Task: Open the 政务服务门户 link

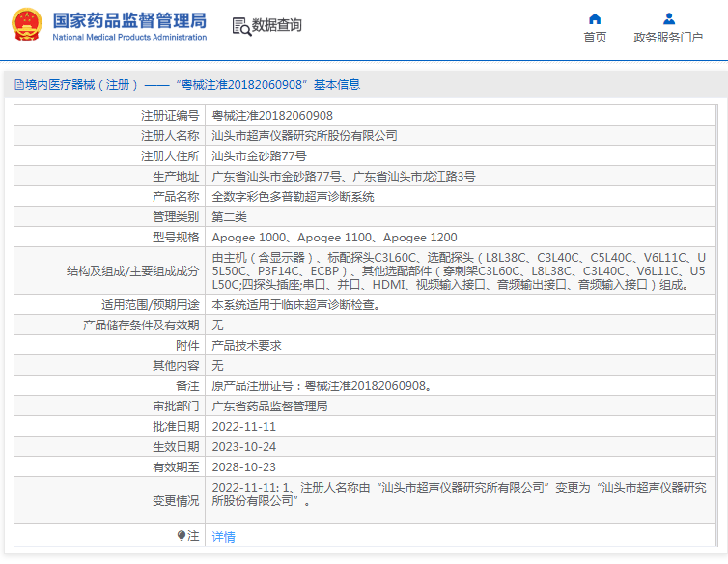Action: [668, 37]
